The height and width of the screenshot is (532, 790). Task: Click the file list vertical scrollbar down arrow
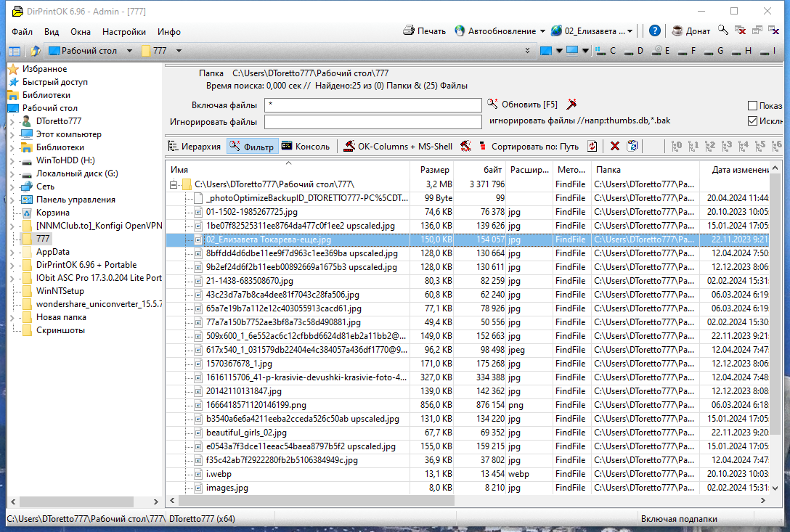[x=775, y=488]
